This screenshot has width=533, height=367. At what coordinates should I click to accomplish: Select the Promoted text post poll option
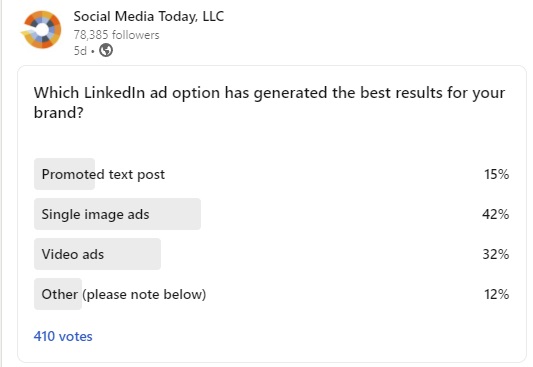point(271,174)
